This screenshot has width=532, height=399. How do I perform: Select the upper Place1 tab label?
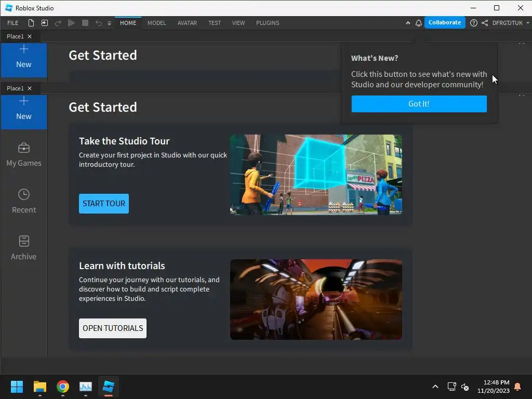tap(15, 36)
